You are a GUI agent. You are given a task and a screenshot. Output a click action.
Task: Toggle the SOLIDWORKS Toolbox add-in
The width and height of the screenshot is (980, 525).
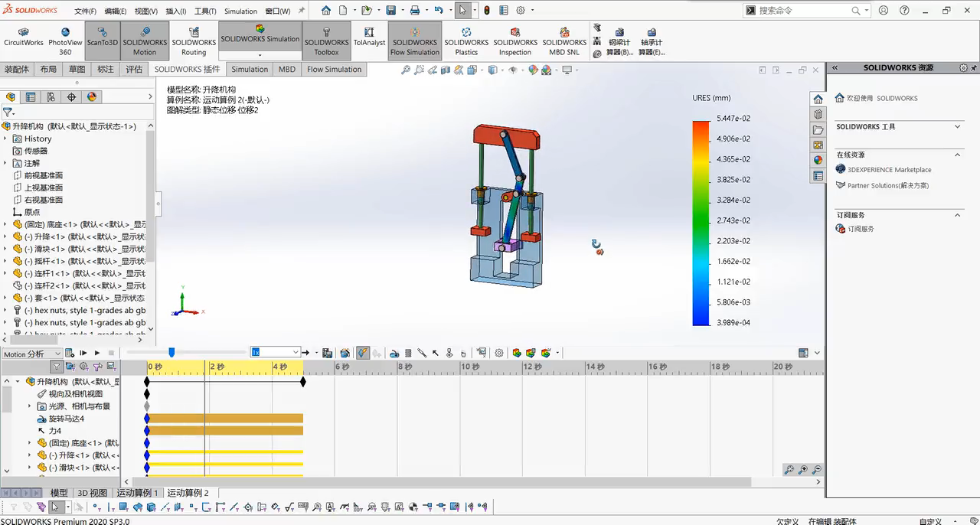326,41
